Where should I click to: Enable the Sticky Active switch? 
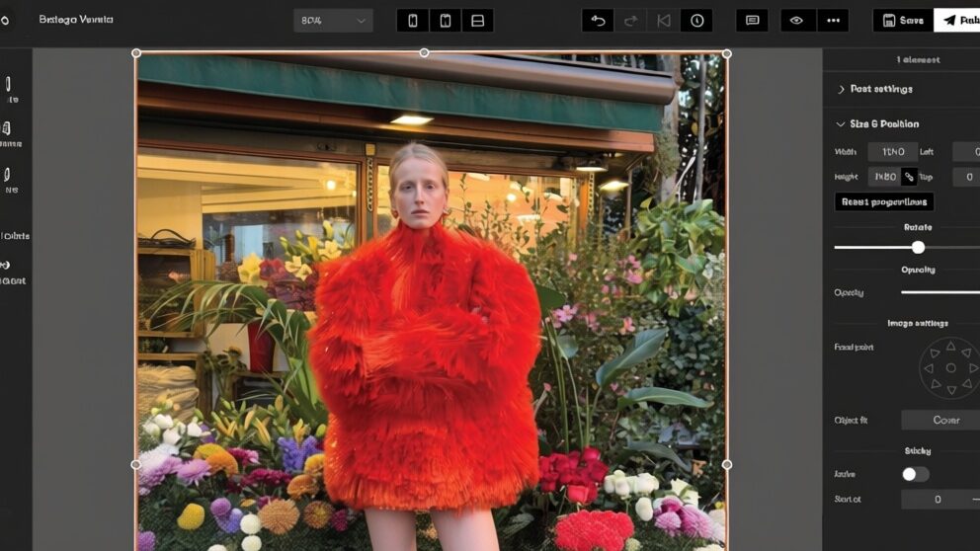(915, 474)
